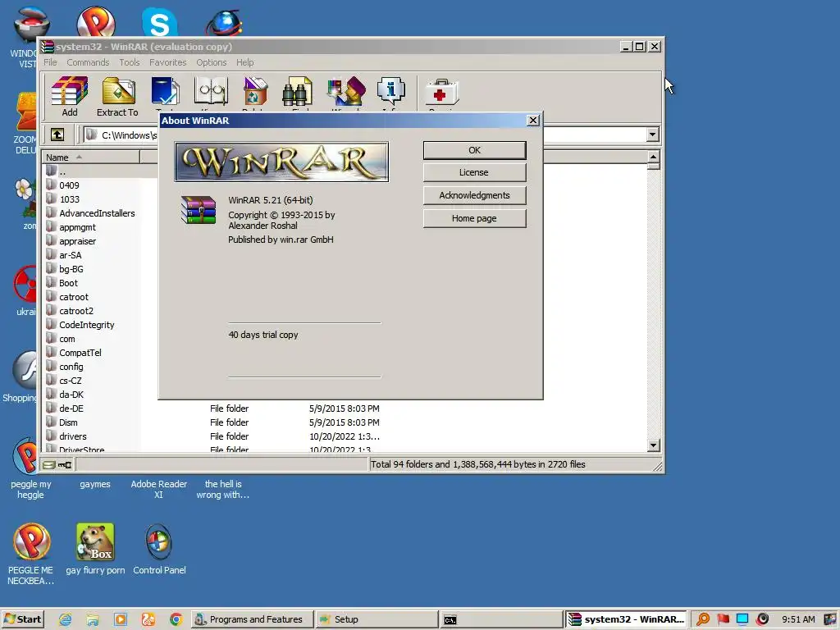Open the Box squirrel desktop icon
The image size is (840, 630).
point(95,550)
